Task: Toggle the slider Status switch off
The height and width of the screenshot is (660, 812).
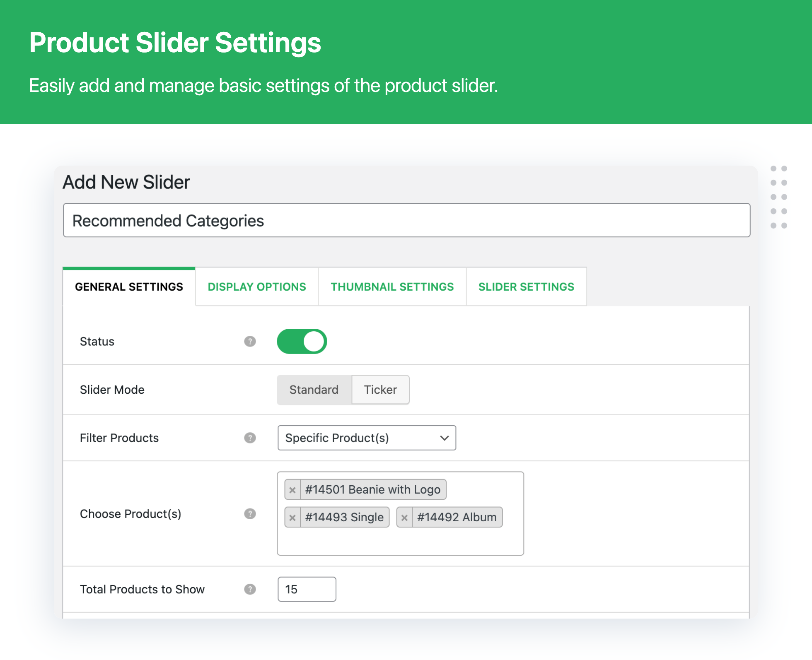Action: point(302,342)
